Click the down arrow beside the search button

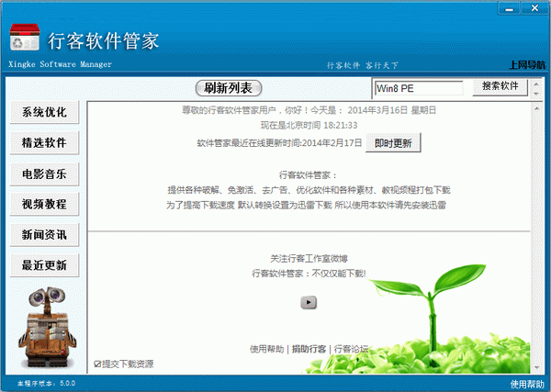[536, 94]
